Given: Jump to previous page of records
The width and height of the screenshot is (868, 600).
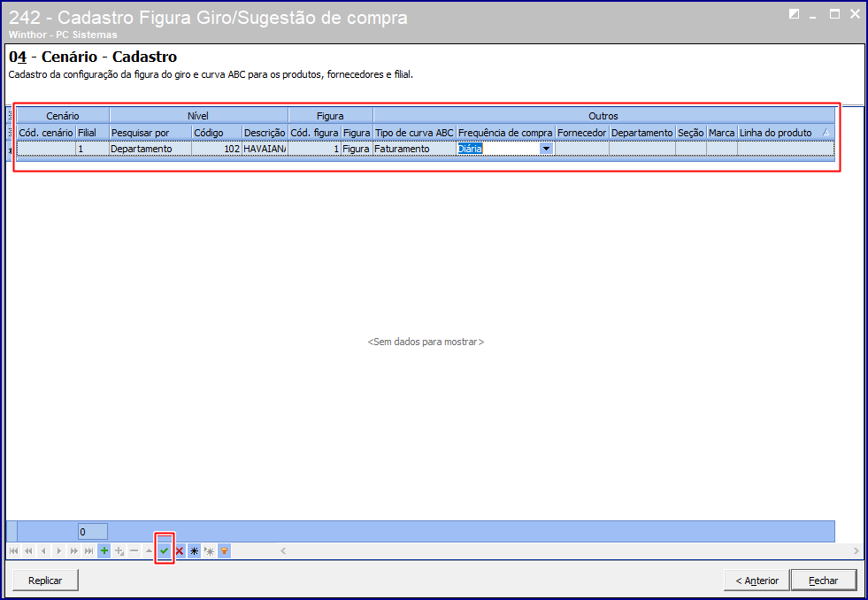Looking at the screenshot, I should (x=29, y=551).
